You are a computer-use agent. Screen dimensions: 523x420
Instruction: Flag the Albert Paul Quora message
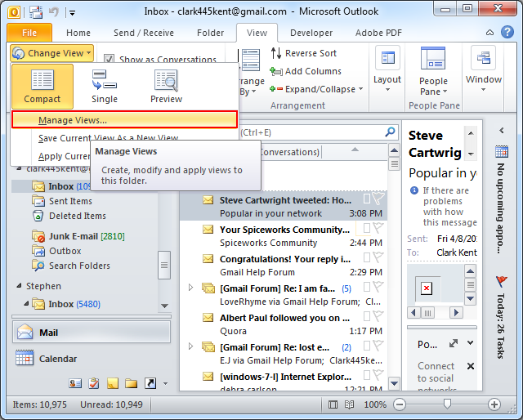pyautogui.click(x=378, y=318)
